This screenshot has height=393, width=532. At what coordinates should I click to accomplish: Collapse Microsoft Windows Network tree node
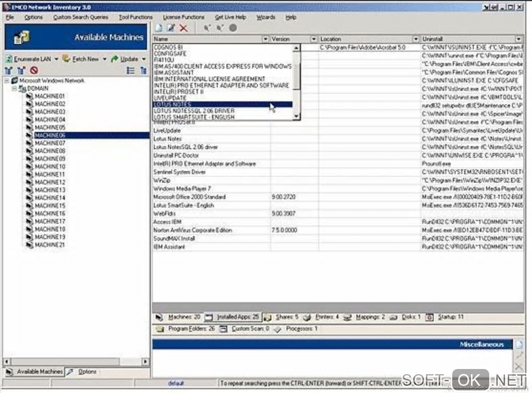pos(6,81)
